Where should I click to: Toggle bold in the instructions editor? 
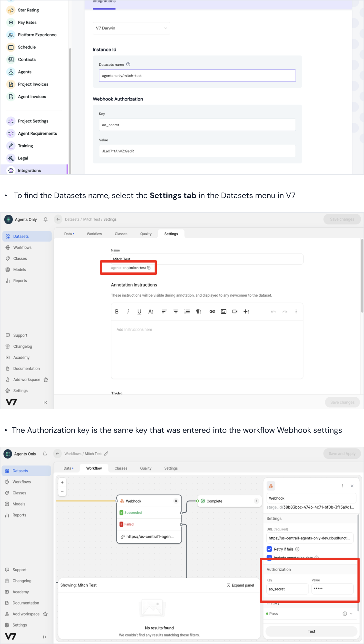pos(117,311)
